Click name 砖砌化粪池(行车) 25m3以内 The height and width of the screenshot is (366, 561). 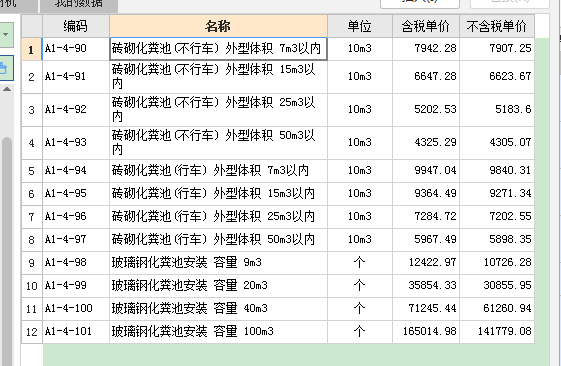(218, 217)
